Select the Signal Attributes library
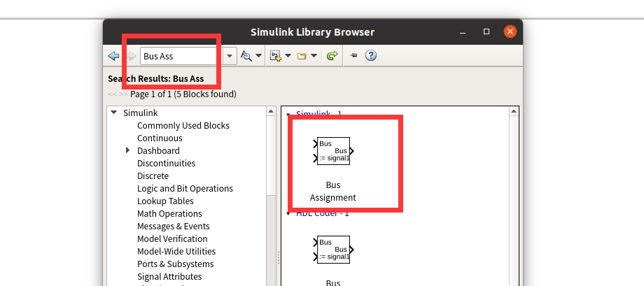 tap(169, 277)
